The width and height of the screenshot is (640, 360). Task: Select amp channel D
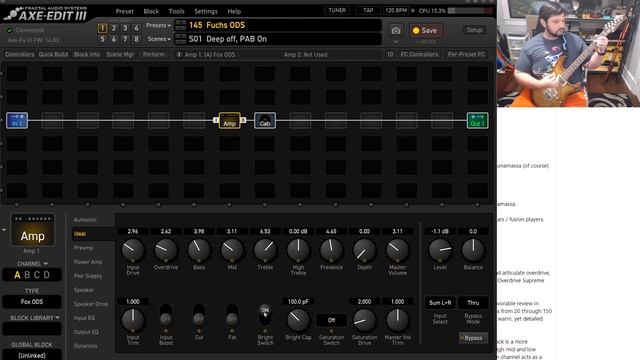[47, 275]
